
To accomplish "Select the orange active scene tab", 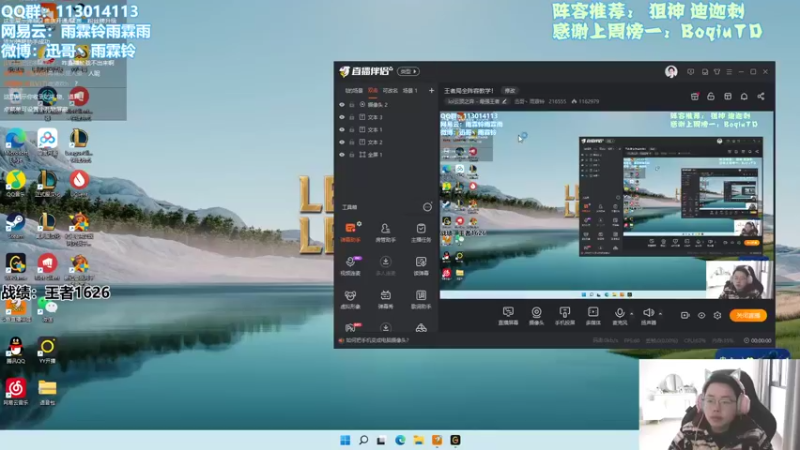I will point(372,91).
